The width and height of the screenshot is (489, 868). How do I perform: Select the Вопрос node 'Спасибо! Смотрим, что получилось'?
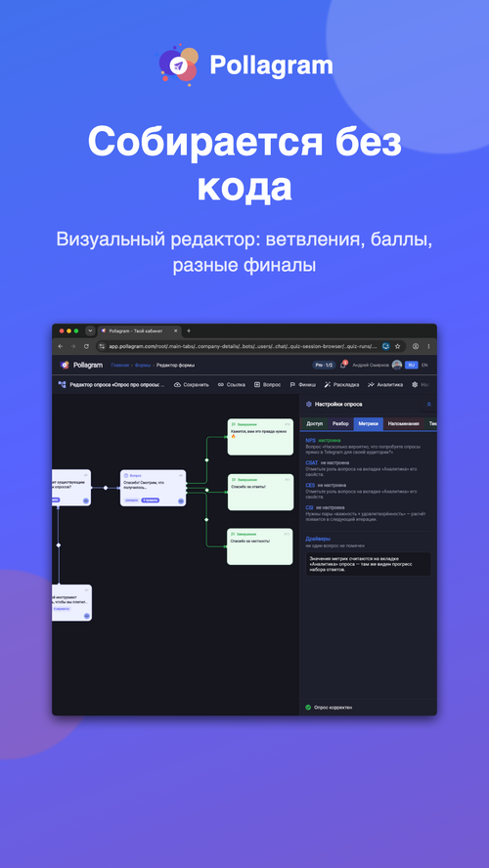point(153,488)
